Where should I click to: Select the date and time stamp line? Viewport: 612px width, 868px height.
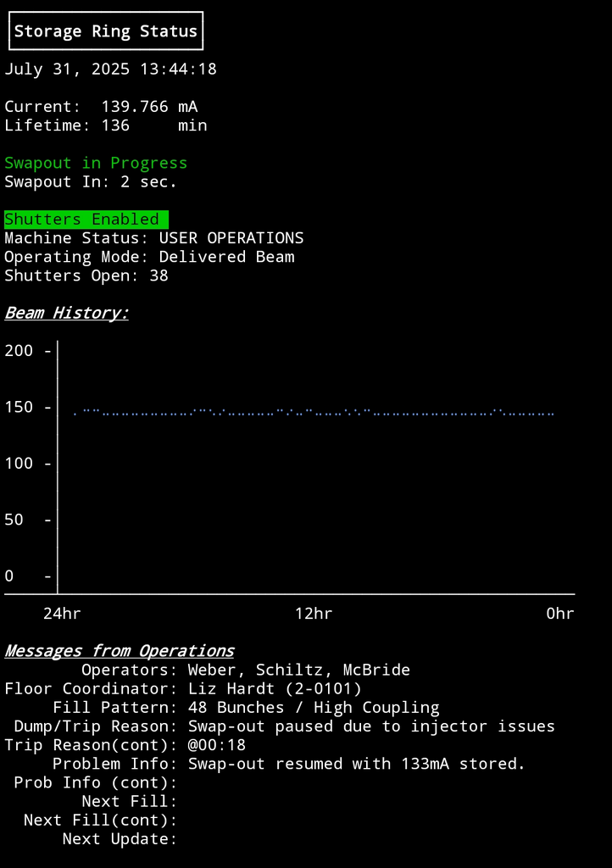point(110,70)
